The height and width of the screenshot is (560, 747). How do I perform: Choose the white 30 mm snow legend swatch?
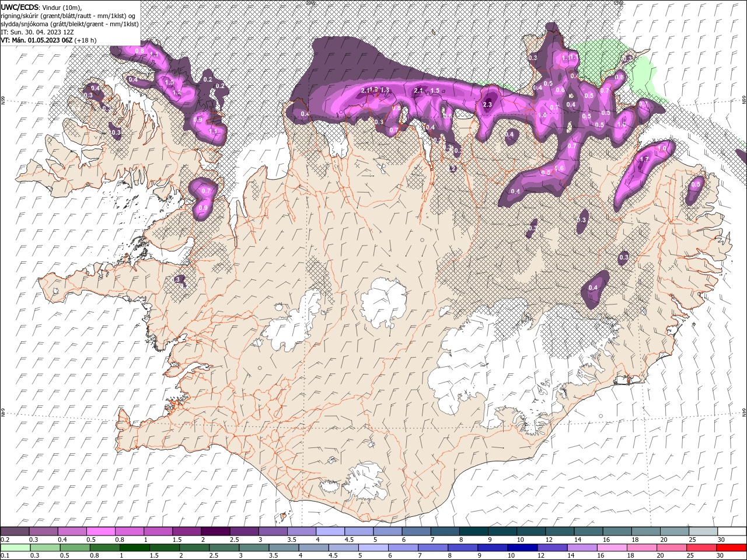732,531
